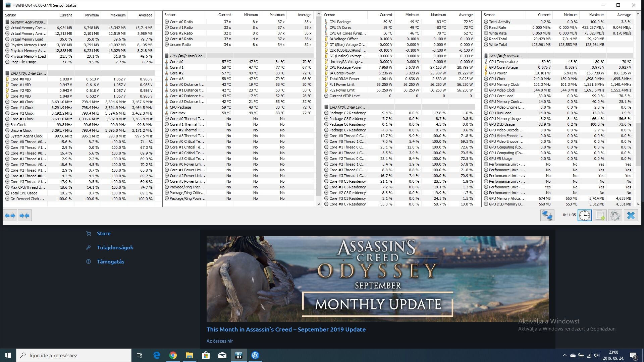The height and width of the screenshot is (362, 644).
Task: Click the volume tray icon
Action: 597,355
